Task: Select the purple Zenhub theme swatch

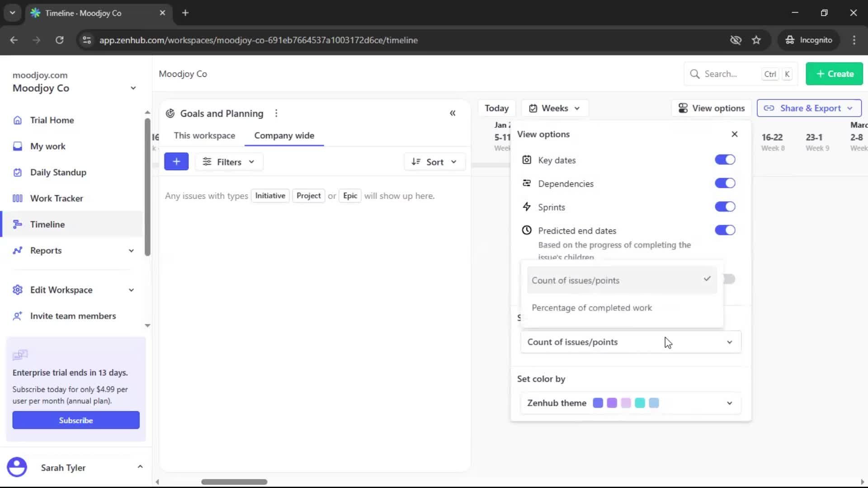Action: pyautogui.click(x=611, y=403)
